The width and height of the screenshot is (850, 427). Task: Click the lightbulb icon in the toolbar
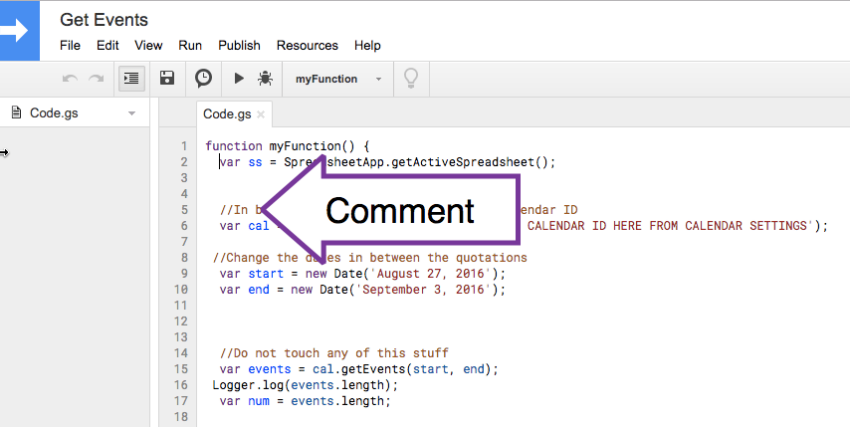click(x=409, y=78)
